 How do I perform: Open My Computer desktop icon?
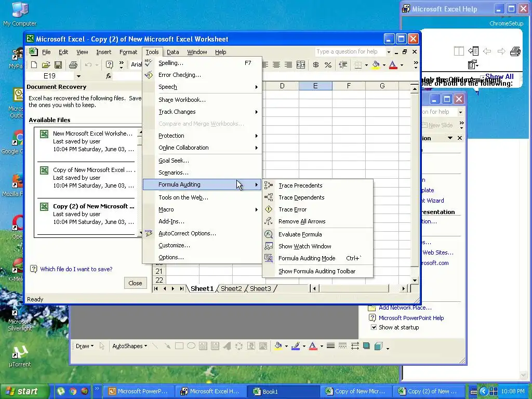[x=20, y=14]
